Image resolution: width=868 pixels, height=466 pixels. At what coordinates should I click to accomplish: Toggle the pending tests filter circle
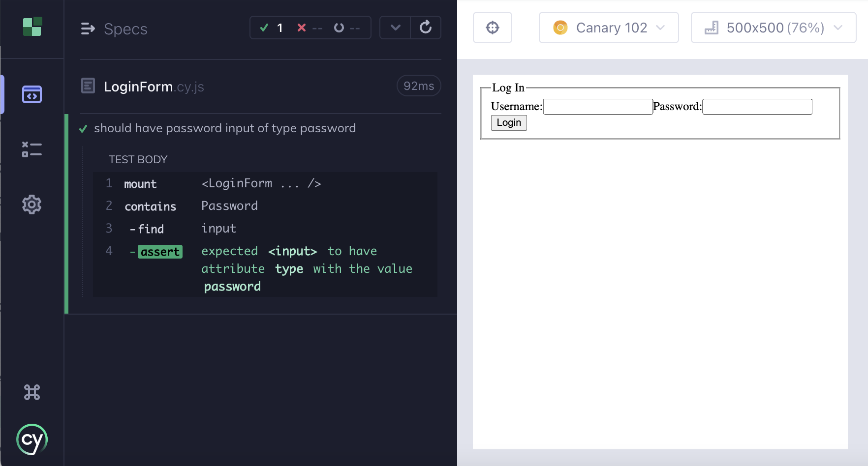point(339,28)
